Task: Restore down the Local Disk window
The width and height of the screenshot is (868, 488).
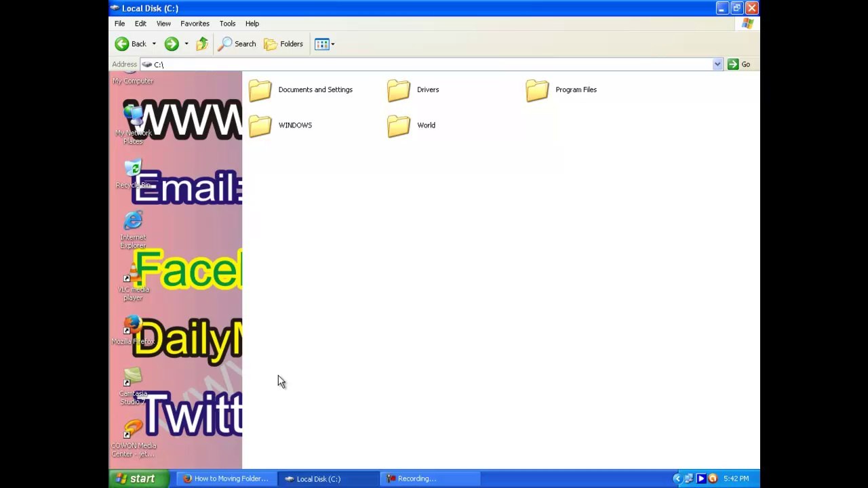Action: [737, 8]
